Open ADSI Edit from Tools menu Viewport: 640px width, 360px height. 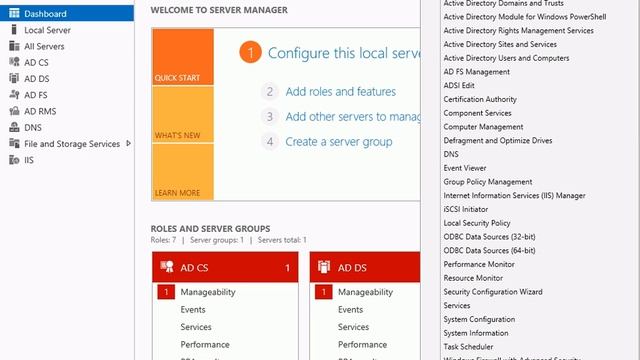pos(459,85)
